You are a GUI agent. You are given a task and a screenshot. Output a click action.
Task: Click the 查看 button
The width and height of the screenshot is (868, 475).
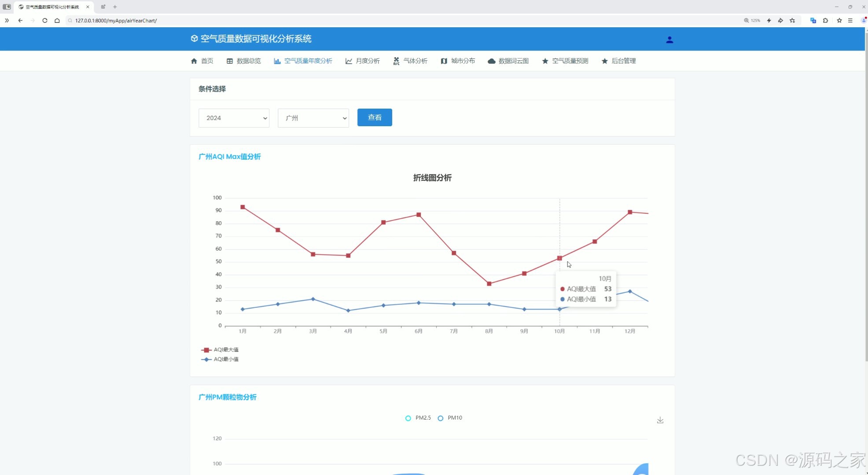[x=374, y=117]
